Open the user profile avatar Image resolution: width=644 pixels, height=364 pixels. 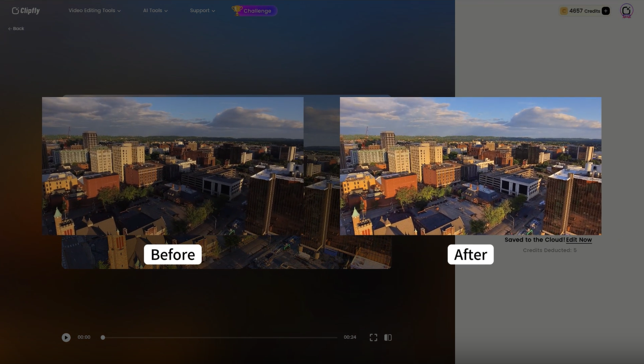tap(626, 11)
